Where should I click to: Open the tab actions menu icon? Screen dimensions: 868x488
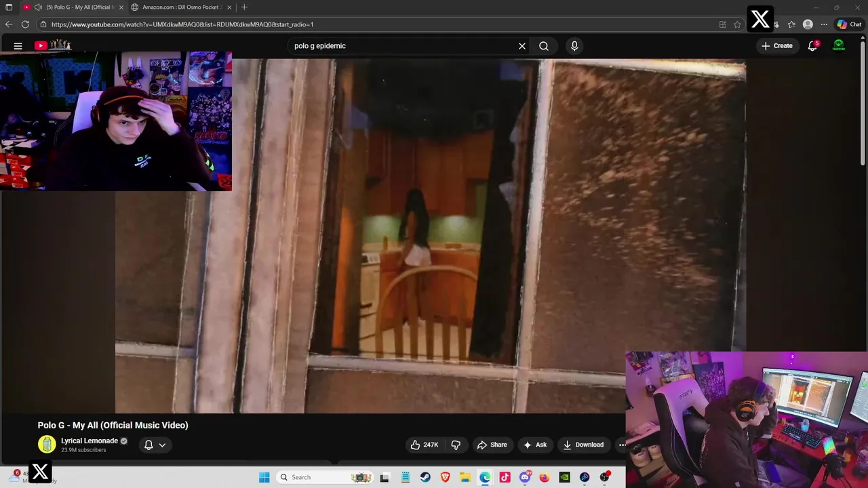[x=9, y=7]
